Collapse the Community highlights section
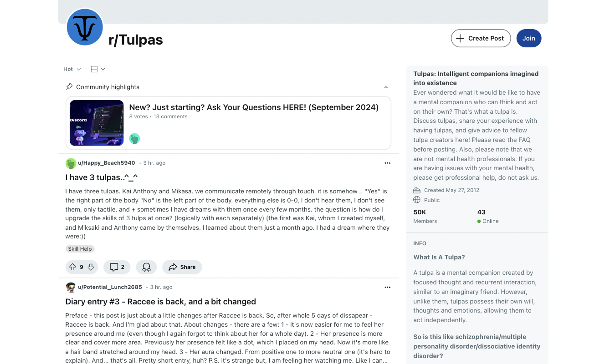This screenshot has width=615, height=364. click(x=386, y=87)
